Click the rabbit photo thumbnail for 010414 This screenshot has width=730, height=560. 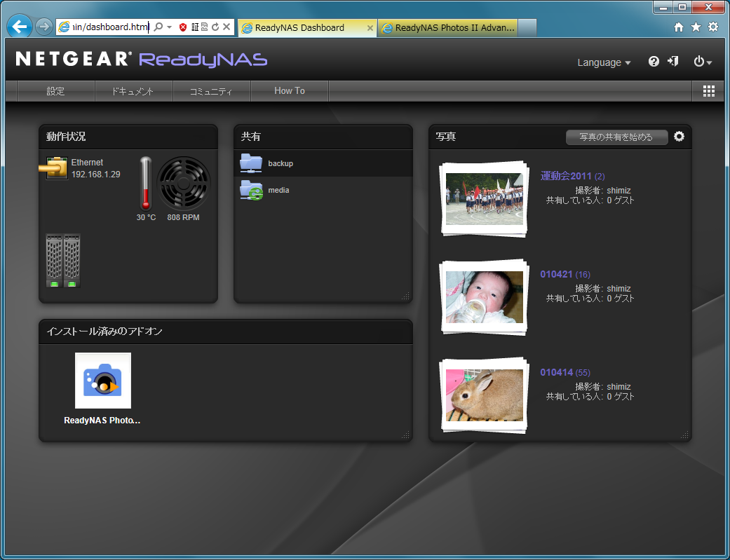pyautogui.click(x=485, y=395)
